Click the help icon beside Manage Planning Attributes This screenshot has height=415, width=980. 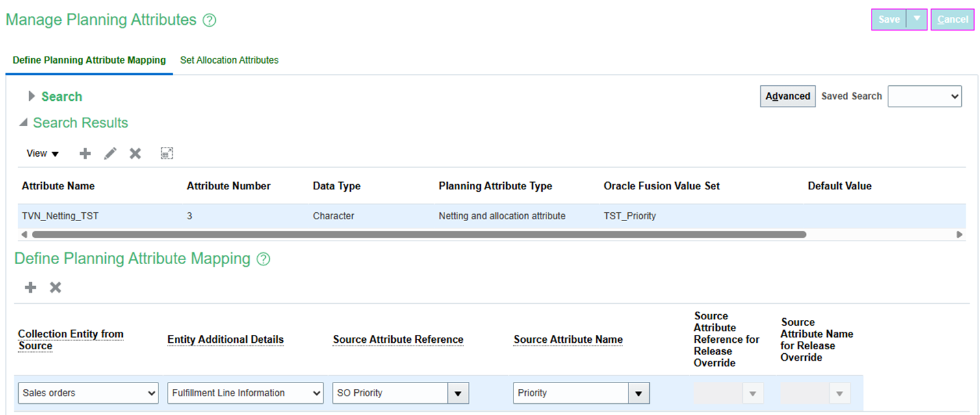pos(209,20)
